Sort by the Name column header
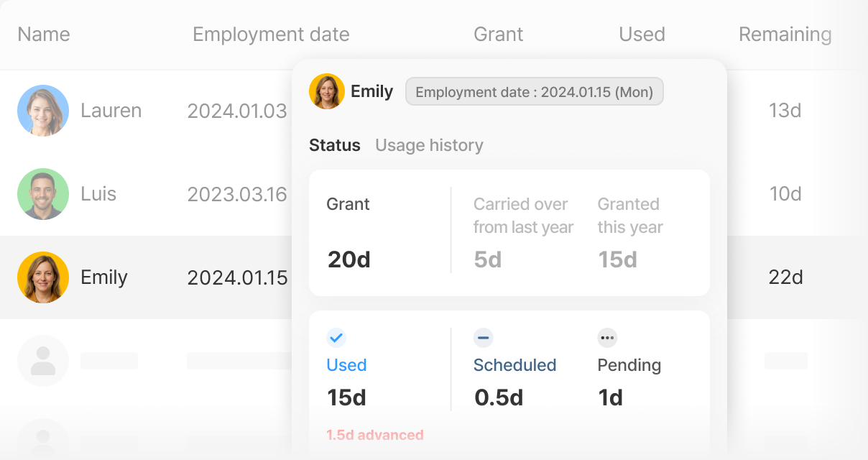Image resolution: width=868 pixels, height=460 pixels. (44, 34)
